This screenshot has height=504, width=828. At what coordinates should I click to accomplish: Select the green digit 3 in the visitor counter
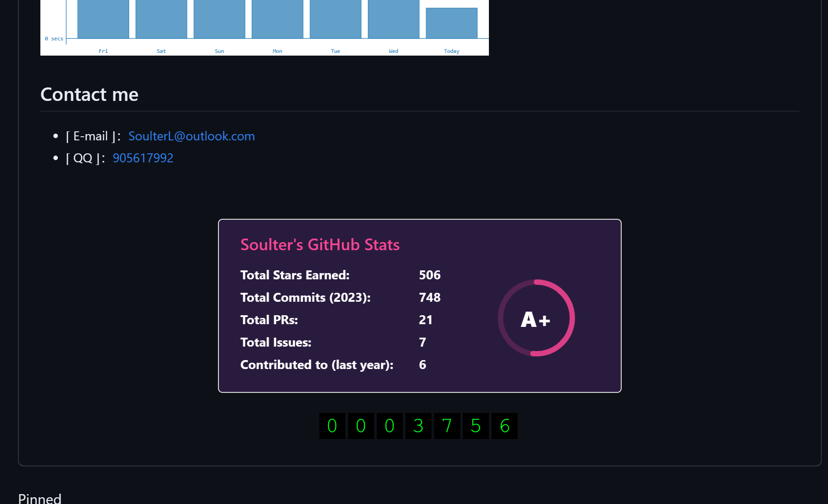pyautogui.click(x=418, y=426)
